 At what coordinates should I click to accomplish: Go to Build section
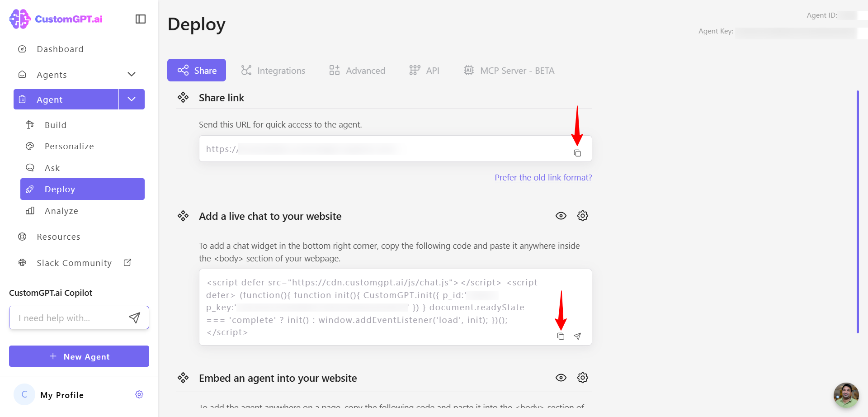point(56,125)
